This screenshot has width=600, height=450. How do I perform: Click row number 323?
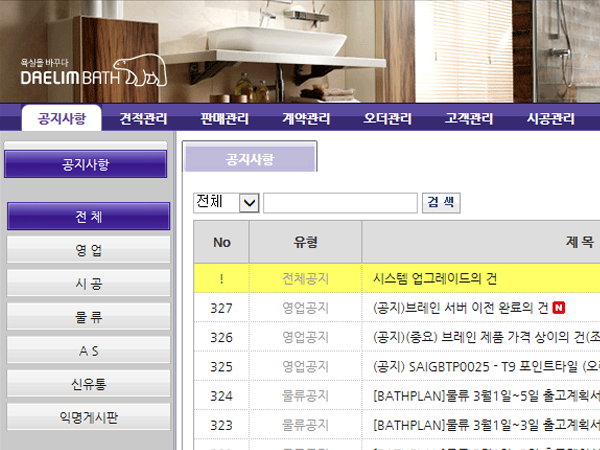(222, 425)
